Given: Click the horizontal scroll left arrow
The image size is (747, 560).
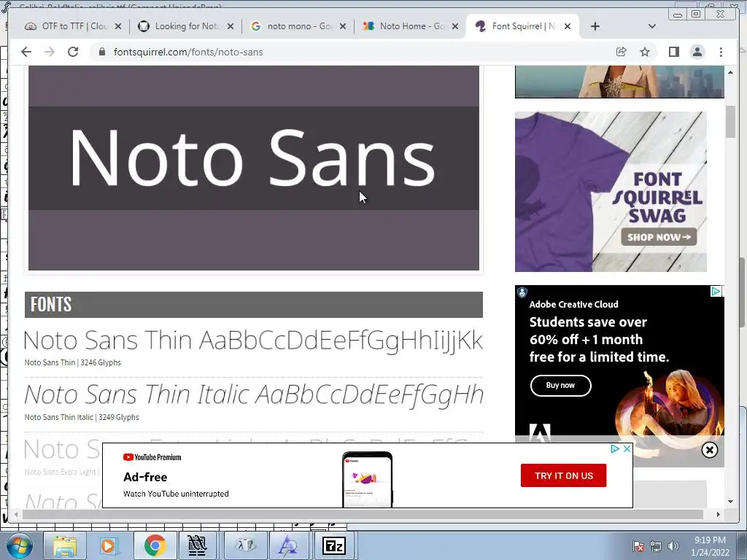Looking at the screenshot, I should tap(16, 514).
